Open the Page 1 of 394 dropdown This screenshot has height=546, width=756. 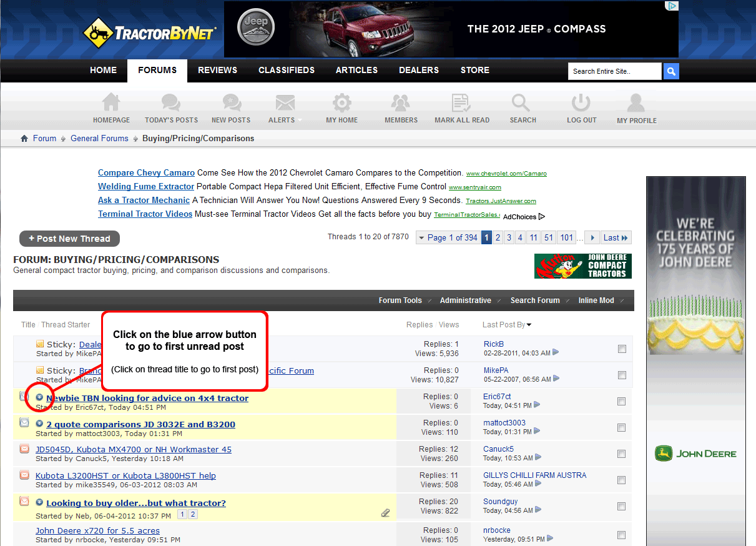pos(447,237)
